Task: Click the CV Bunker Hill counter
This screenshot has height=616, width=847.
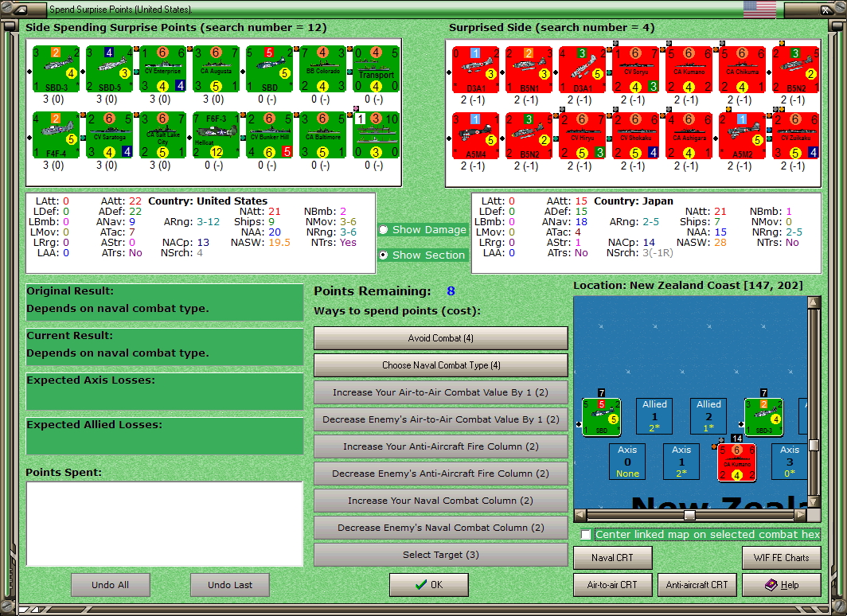Action: point(270,135)
